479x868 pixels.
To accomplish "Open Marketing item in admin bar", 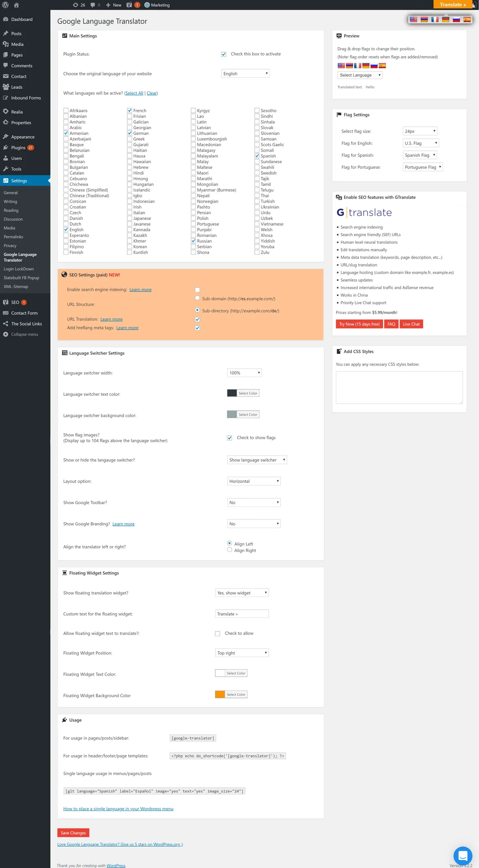I will coord(157,5).
